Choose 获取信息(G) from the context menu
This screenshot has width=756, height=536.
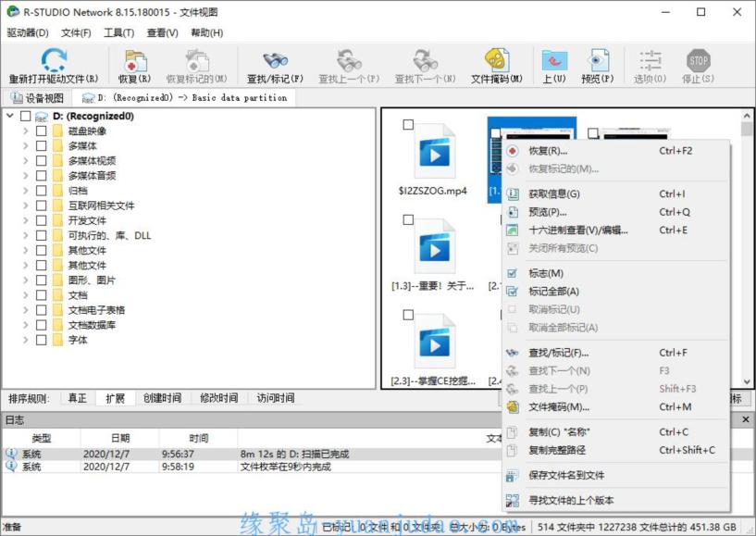tap(615, 194)
